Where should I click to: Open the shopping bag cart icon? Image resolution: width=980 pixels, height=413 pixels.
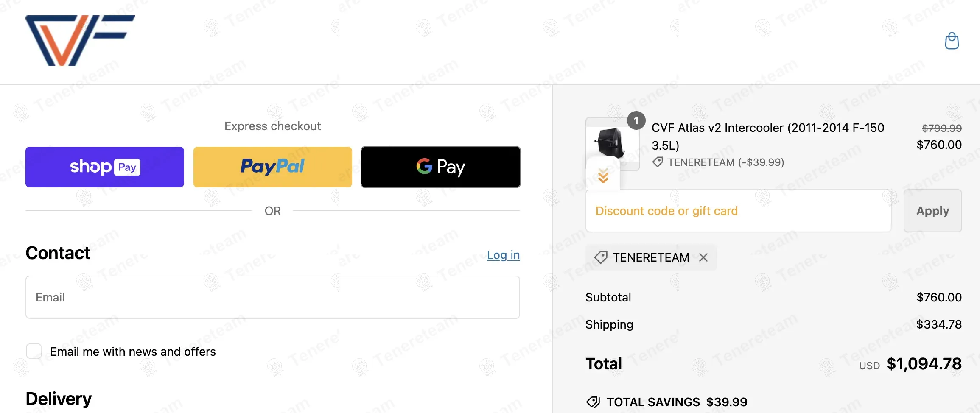tap(952, 41)
